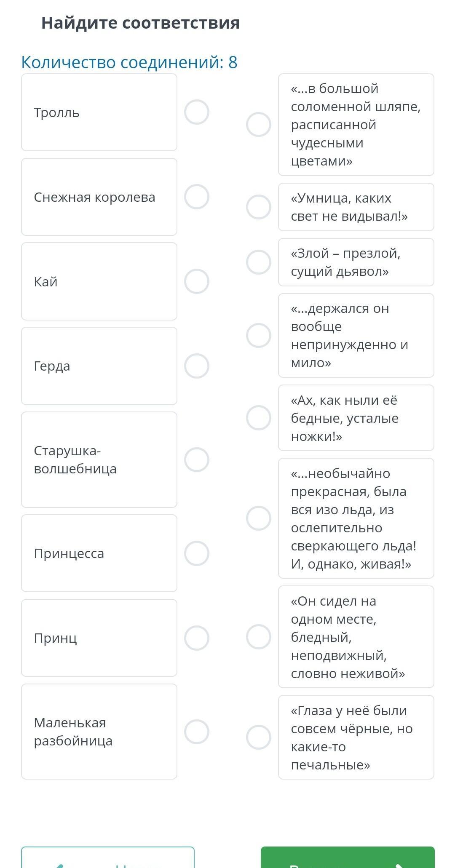
Task: Click the circle beside «Умница, каких свет не видывал!»
Action: tap(259, 207)
